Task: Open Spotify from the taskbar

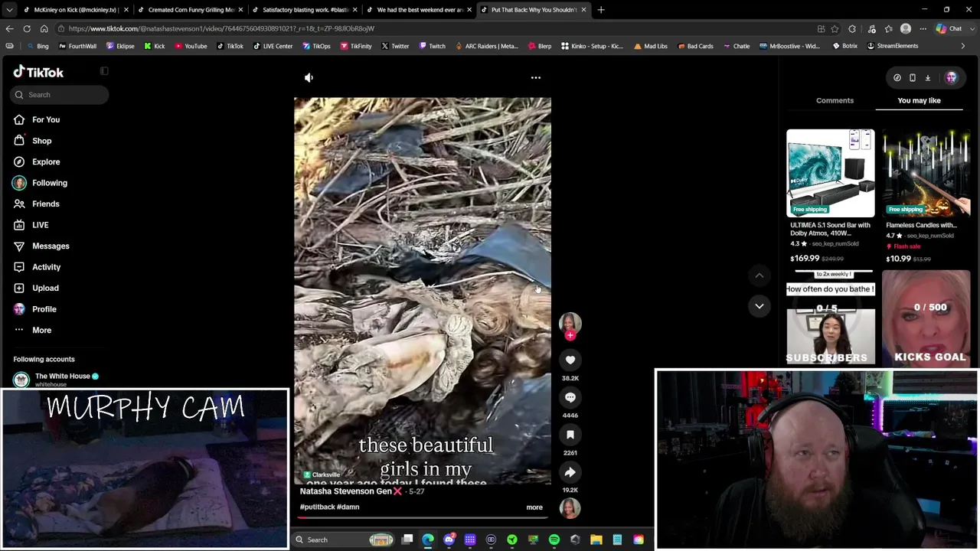Action: pos(554,540)
